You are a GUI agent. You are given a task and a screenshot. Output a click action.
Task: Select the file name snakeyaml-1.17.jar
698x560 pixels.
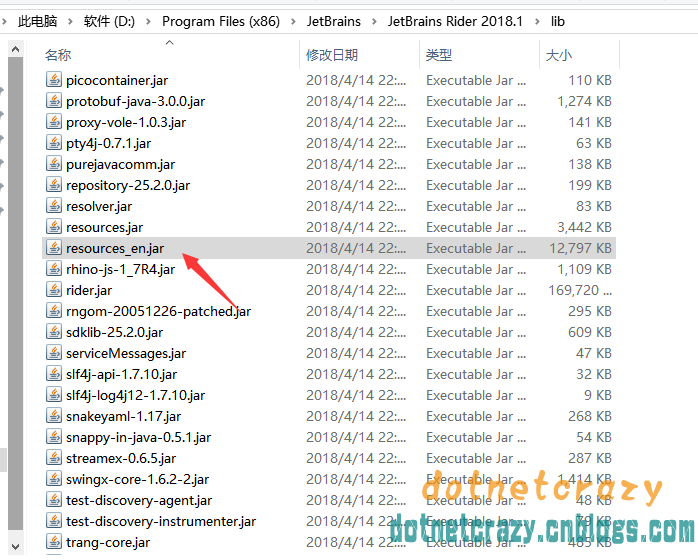click(x=124, y=417)
